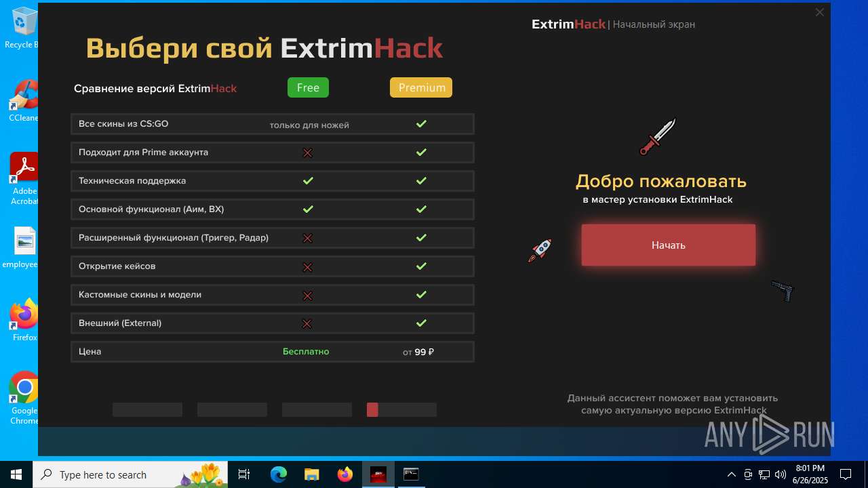Switch to the ExtrimHack taskbar app
This screenshot has height=488, width=868.
(378, 474)
